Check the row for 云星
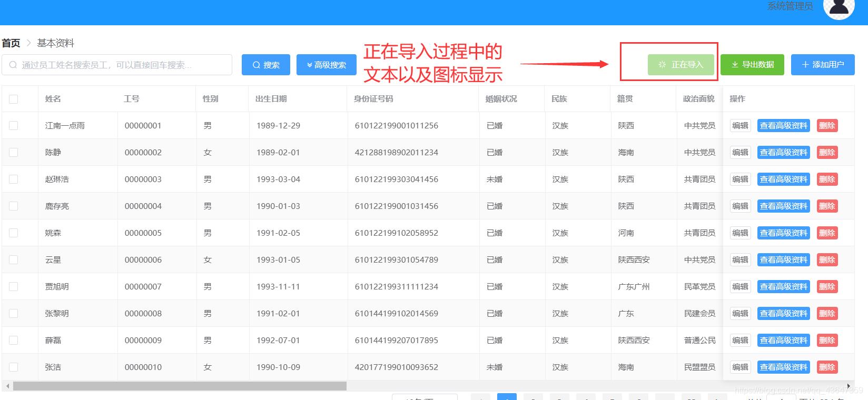The width and height of the screenshot is (868, 400). (x=14, y=259)
